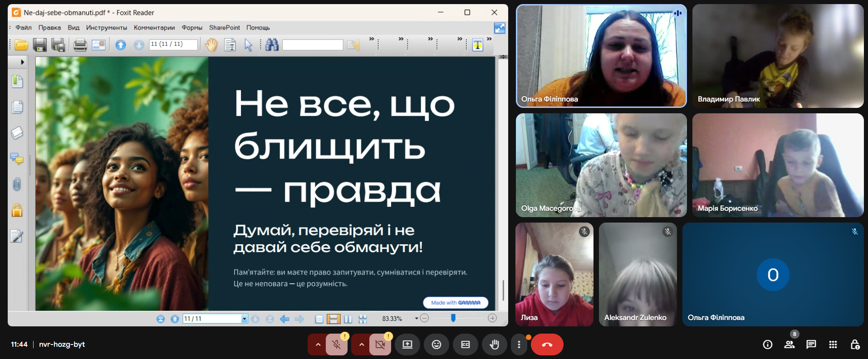
Task: Open the page number dropdown at bottom
Action: 244,319
